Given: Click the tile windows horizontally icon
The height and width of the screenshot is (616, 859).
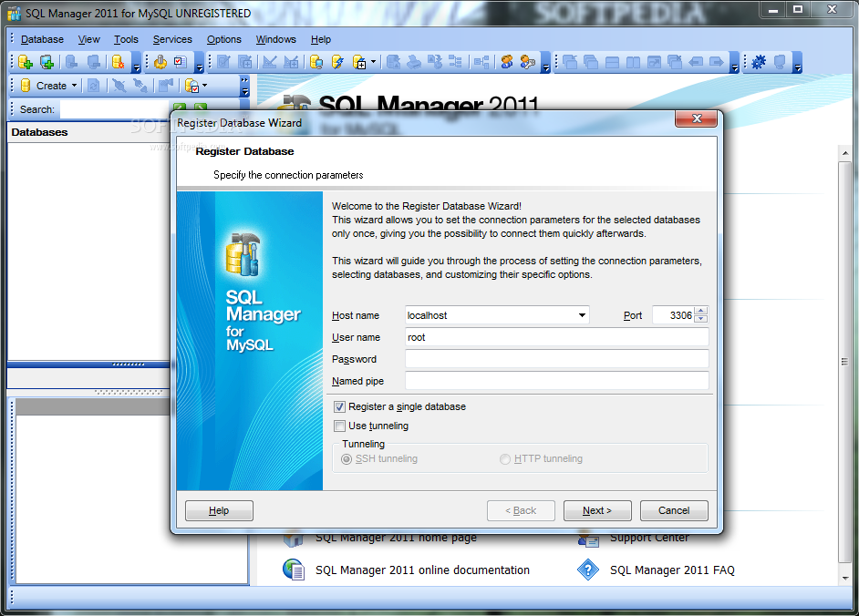Looking at the screenshot, I should coord(612,62).
